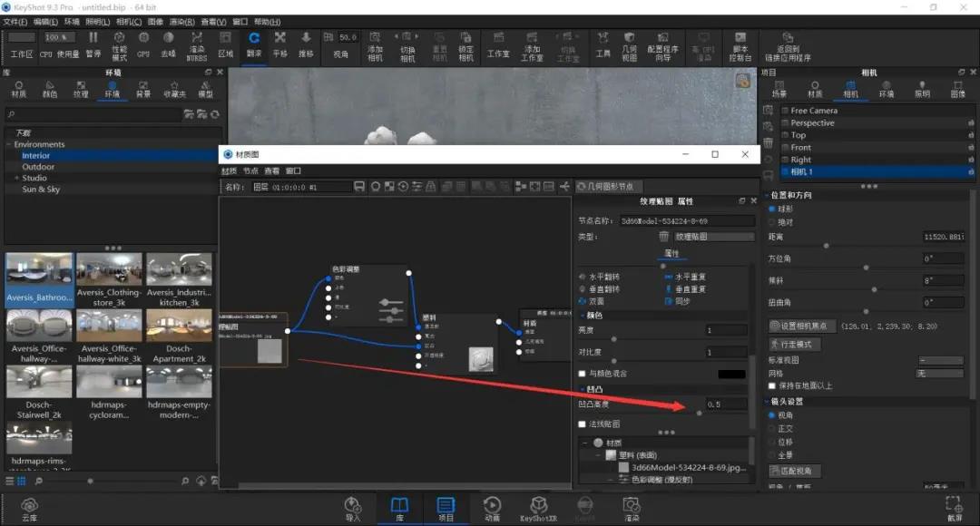The width and height of the screenshot is (980, 526).
Task: Click the 渲染NURBS toolbar icon
Action: (197, 38)
